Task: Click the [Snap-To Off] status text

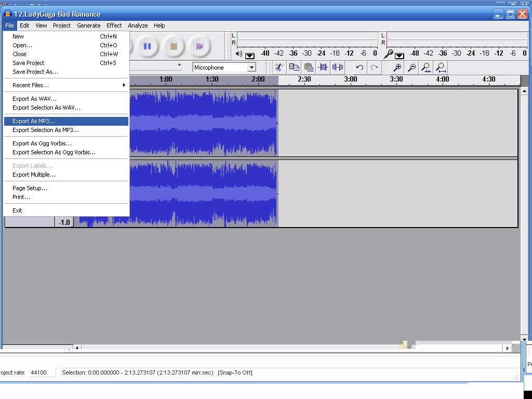Action: 235,373
